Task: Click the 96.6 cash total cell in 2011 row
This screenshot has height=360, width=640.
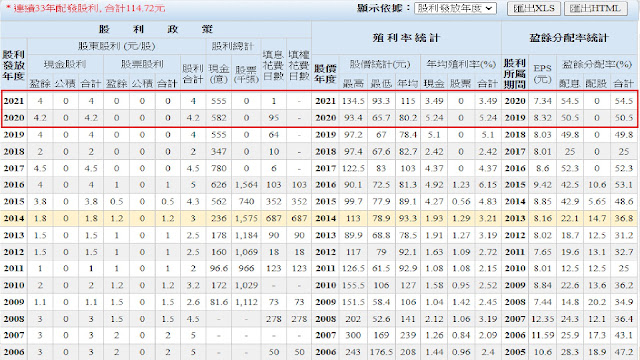Action: click(219, 269)
